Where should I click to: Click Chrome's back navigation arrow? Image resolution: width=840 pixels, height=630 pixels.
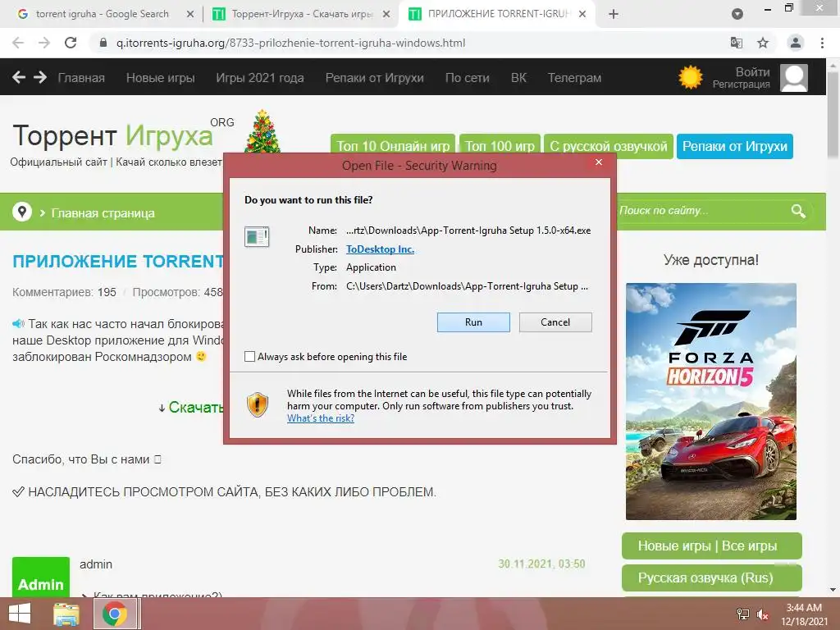(x=18, y=43)
